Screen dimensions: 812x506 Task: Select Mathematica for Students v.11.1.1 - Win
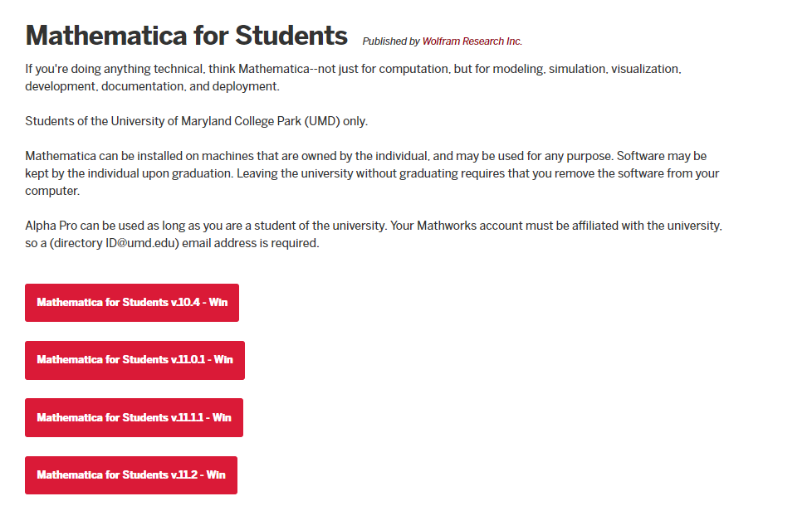tap(134, 417)
